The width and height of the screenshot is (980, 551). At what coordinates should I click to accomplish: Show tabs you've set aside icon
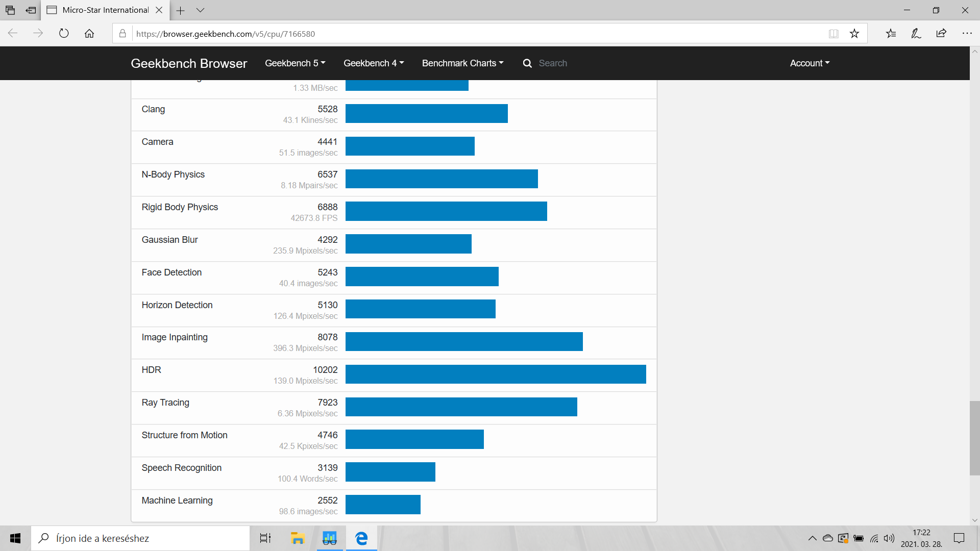pyautogui.click(x=10, y=10)
